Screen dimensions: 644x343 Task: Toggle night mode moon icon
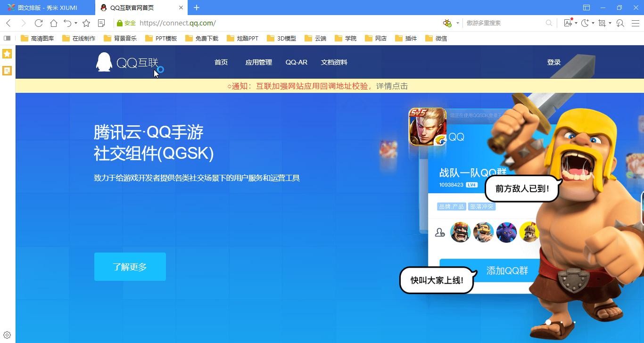click(x=585, y=23)
